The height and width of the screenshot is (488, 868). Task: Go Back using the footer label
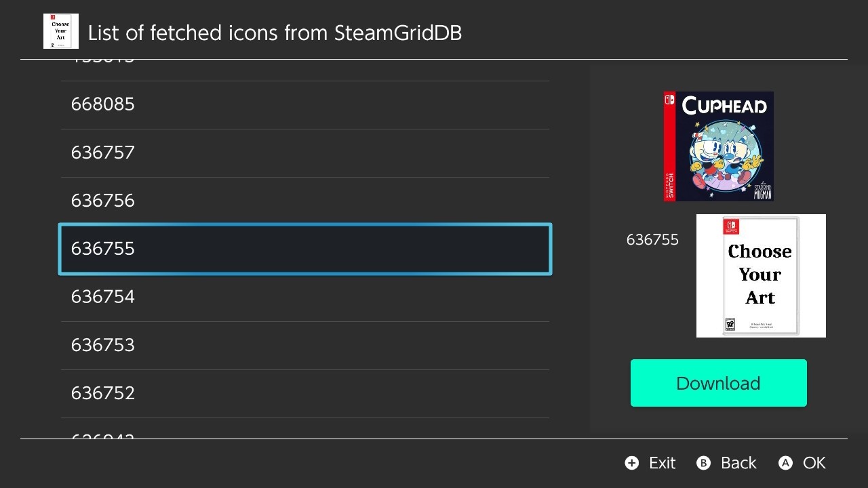click(738, 463)
